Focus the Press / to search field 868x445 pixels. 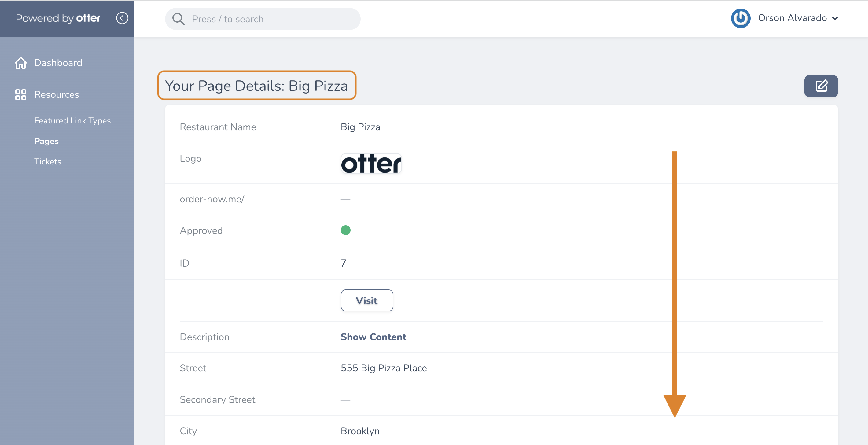(x=263, y=19)
